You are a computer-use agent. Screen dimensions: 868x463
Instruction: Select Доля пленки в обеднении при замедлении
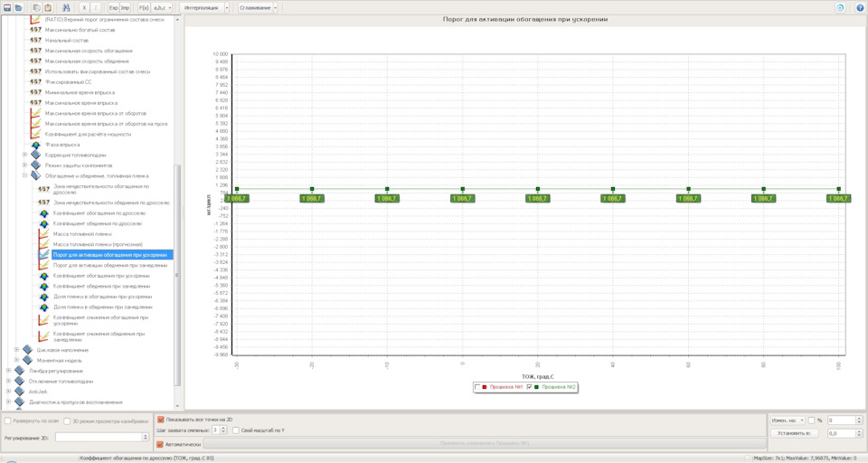[x=102, y=307]
